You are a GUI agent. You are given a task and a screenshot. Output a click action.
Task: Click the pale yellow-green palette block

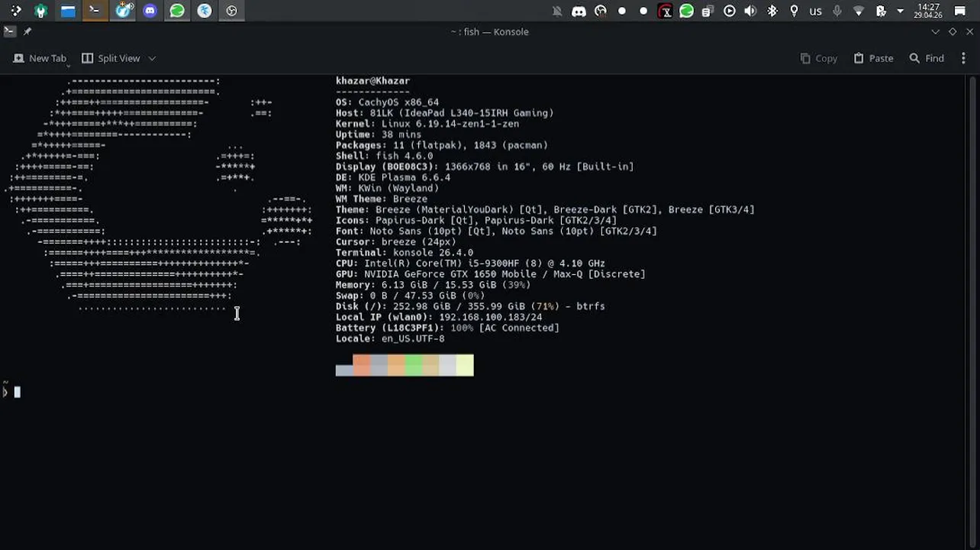click(465, 365)
